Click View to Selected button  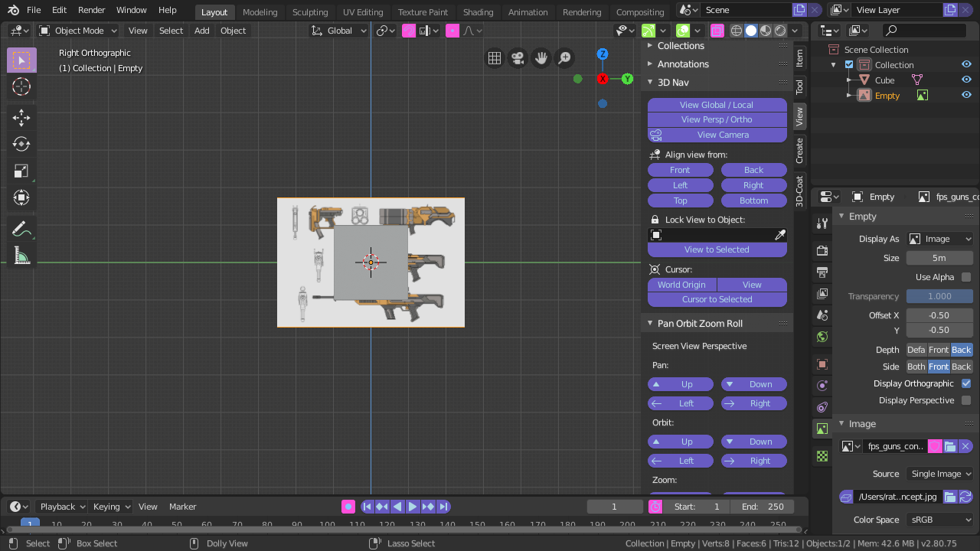[x=717, y=249]
